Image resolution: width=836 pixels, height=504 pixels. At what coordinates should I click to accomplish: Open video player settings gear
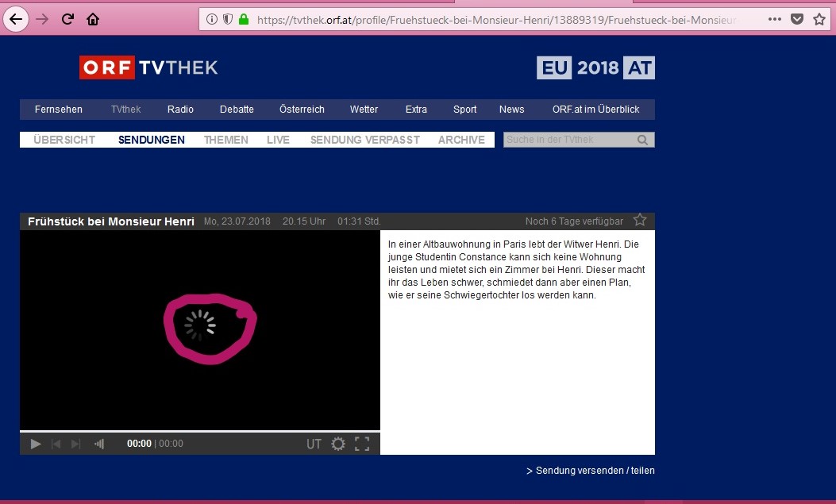338,444
